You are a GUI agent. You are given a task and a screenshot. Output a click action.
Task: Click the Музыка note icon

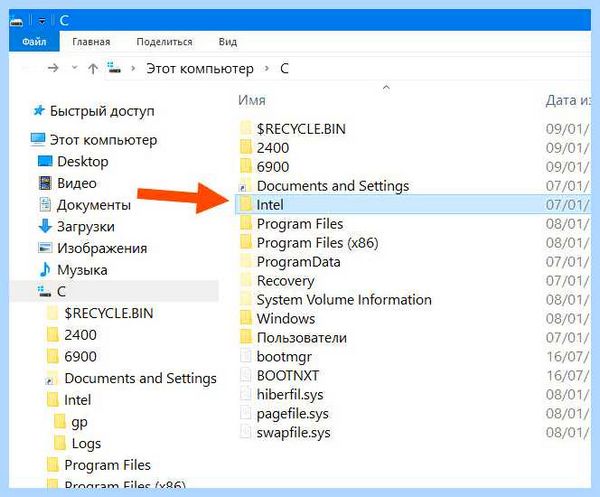coord(45,270)
